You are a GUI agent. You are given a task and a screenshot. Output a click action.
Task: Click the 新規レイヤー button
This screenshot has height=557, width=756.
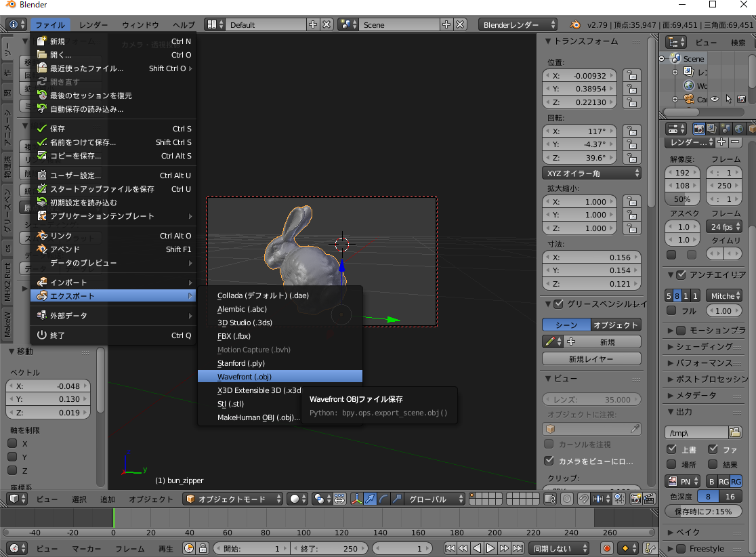(x=591, y=358)
